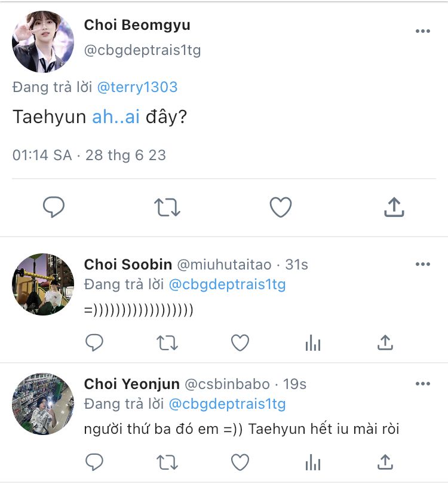Open Choi Beomgyu's profile picture
This screenshot has height=493, width=448.
click(43, 42)
